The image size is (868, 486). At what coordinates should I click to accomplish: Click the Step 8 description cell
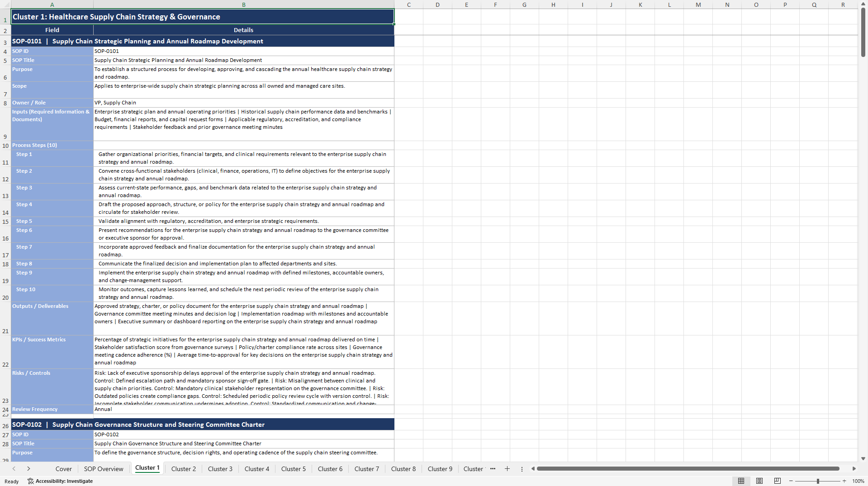point(244,264)
